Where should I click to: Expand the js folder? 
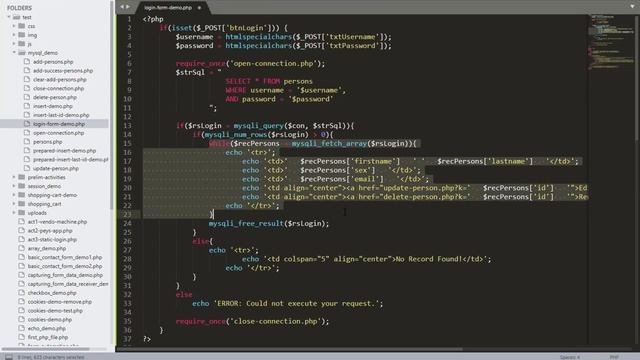coord(14,44)
